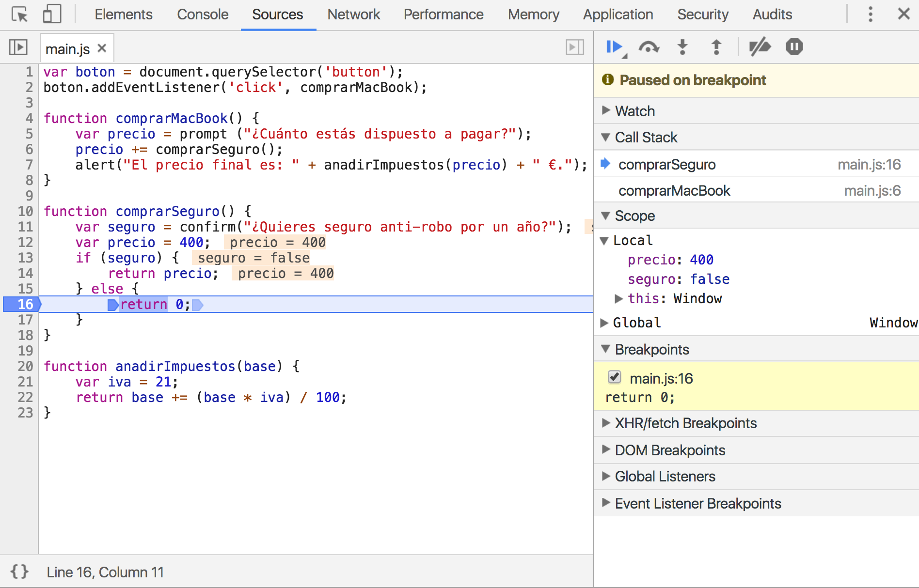The width and height of the screenshot is (919, 588).
Task: Set a breakpoint on line 22
Action: pyautogui.click(x=25, y=397)
